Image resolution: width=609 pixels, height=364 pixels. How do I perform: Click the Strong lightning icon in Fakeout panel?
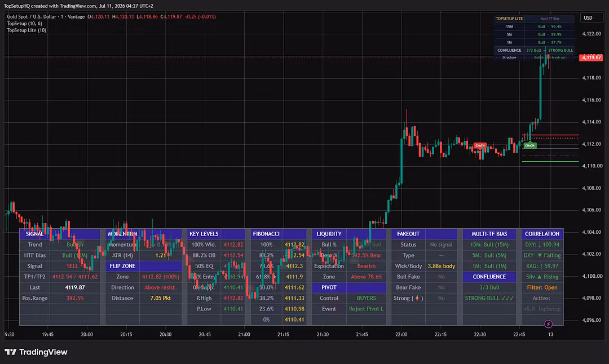tap(417, 298)
